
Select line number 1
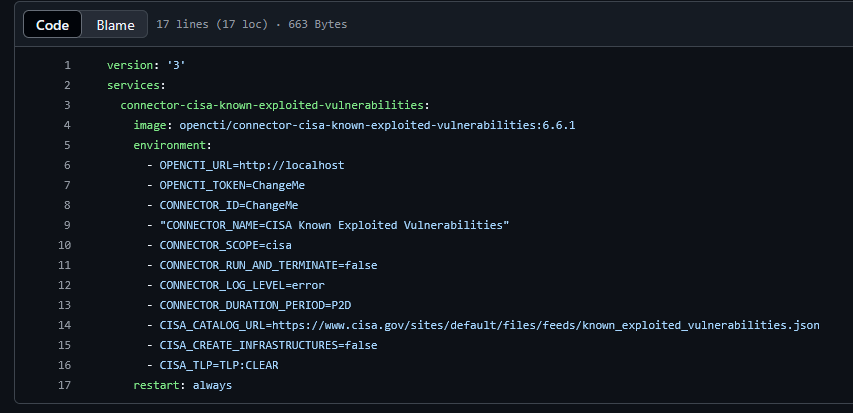(67, 65)
